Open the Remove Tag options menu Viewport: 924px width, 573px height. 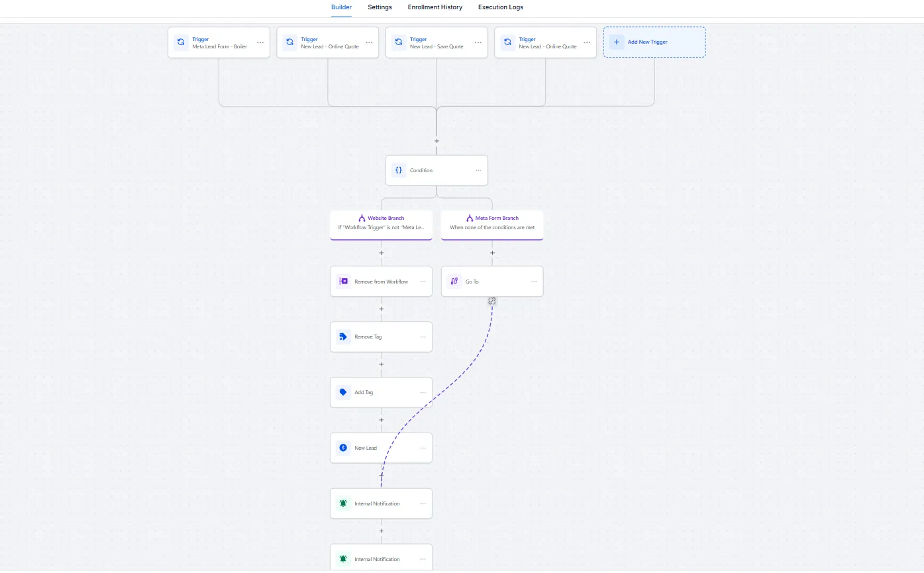(x=423, y=337)
